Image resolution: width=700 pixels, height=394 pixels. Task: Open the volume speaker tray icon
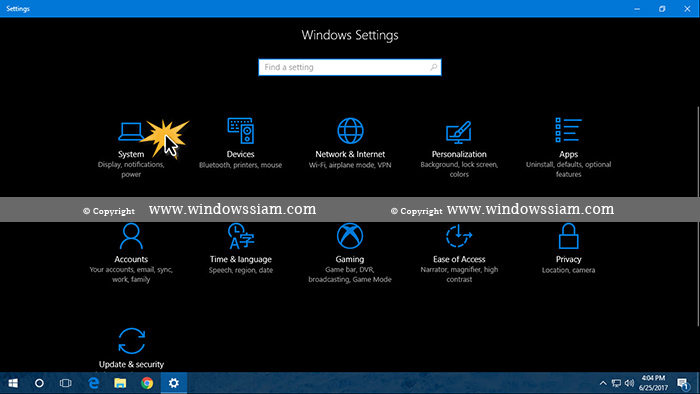coord(629,383)
